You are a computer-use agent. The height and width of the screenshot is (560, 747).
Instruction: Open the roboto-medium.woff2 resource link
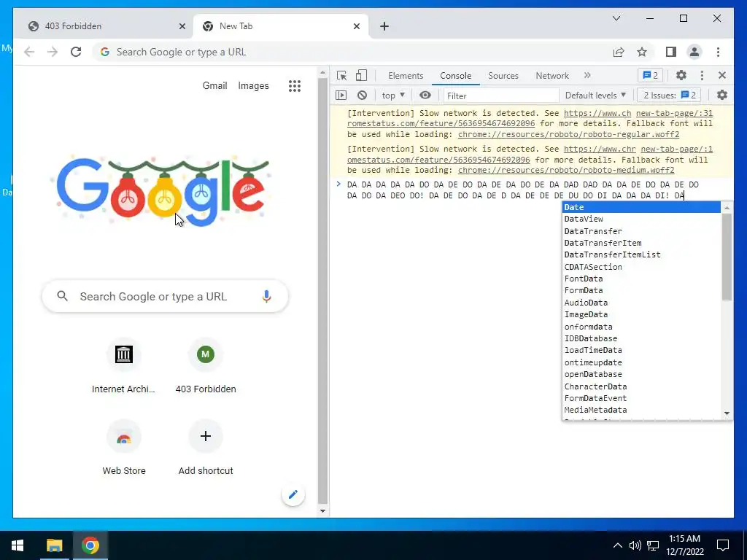(x=566, y=170)
